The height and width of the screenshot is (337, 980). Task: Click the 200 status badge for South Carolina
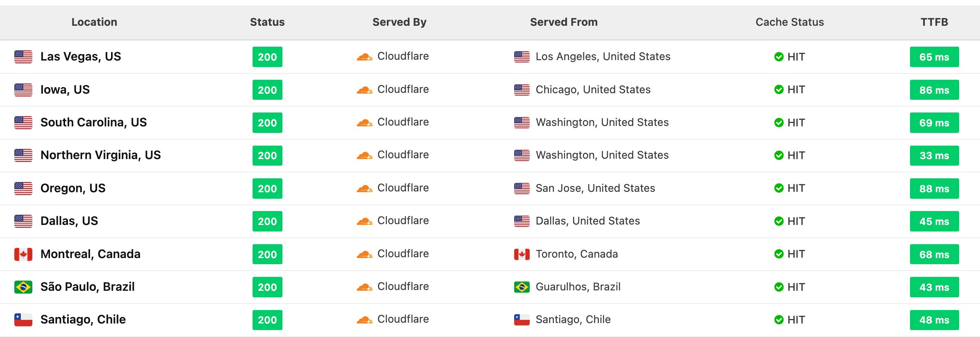267,123
